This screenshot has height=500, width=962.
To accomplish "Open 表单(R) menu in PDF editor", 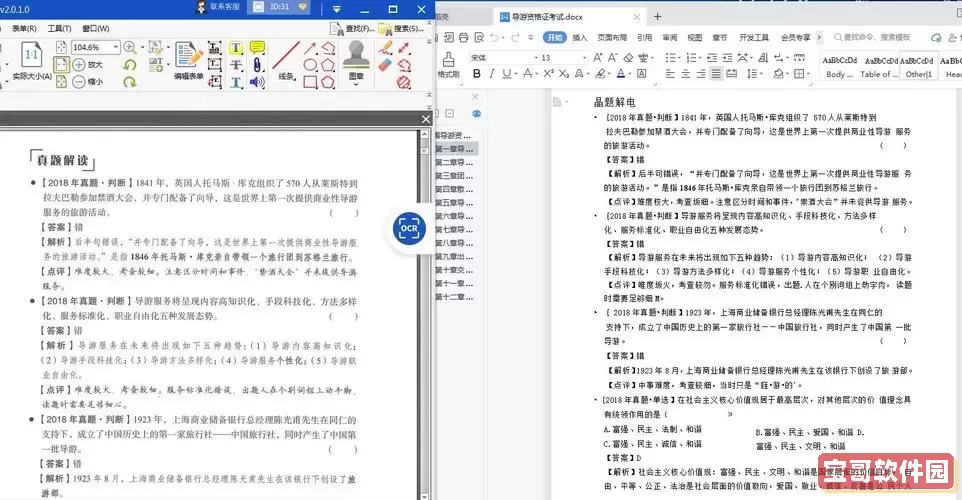I will tap(24, 28).
